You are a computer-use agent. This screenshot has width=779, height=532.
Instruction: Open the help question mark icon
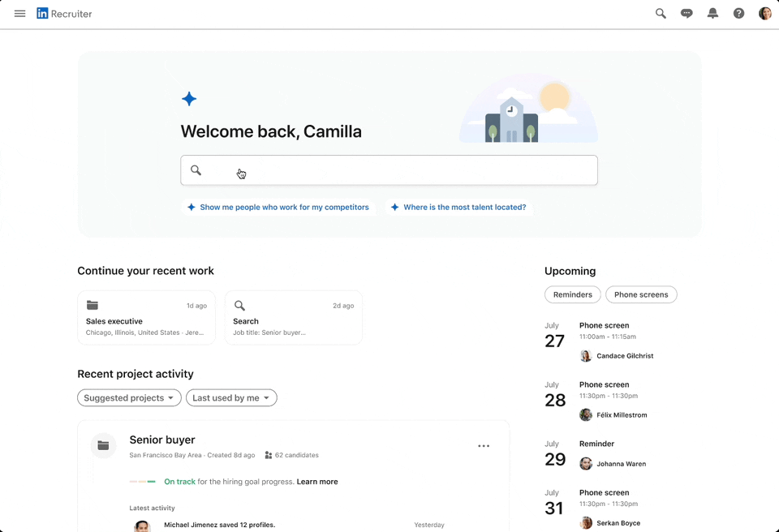(738, 14)
